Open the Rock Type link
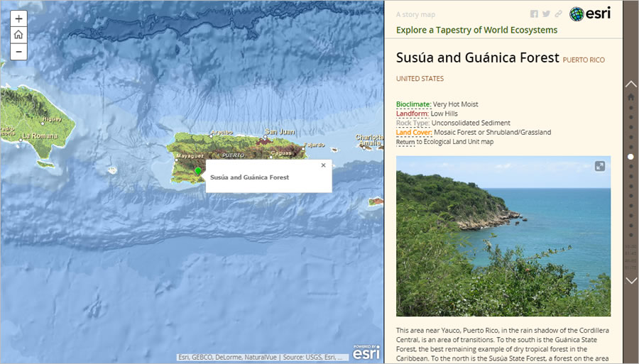 click(413, 123)
